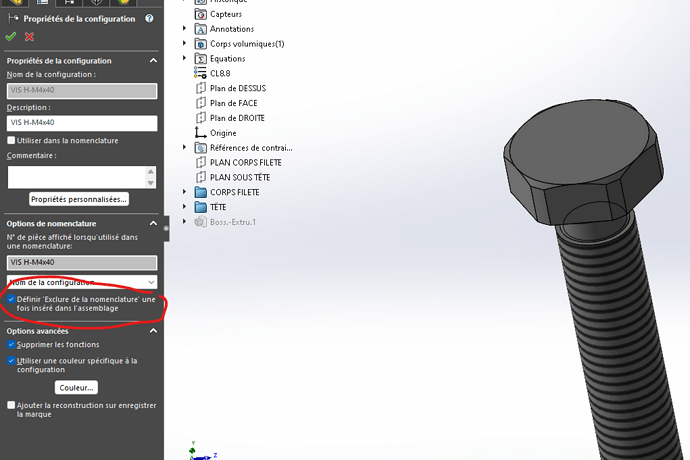Click the Description text field
The height and width of the screenshot is (460, 690).
pyautogui.click(x=81, y=123)
